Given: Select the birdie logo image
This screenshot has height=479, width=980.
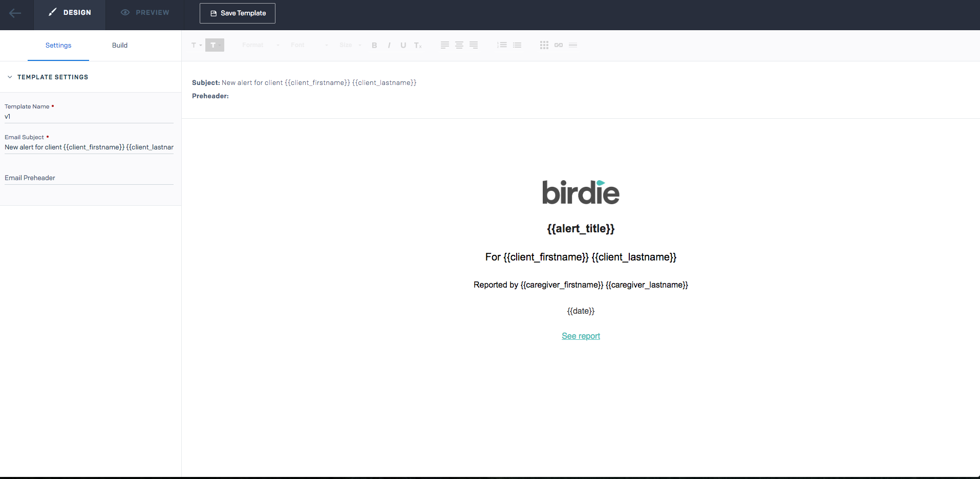Looking at the screenshot, I should tap(581, 192).
